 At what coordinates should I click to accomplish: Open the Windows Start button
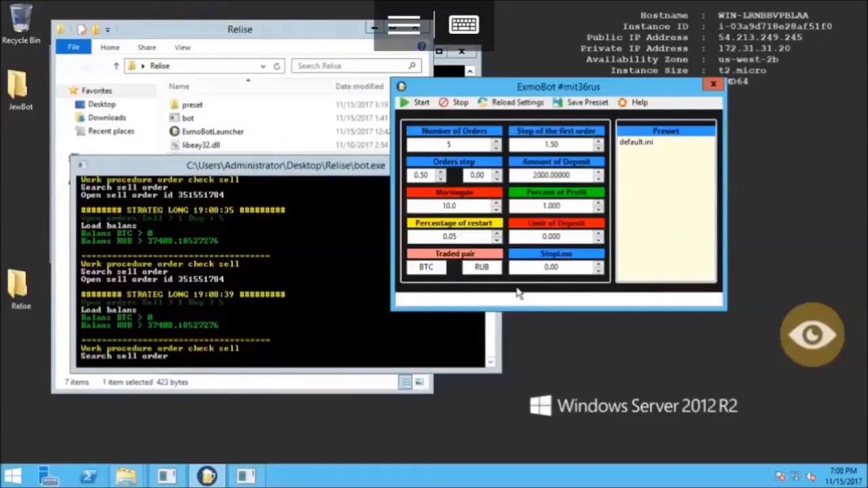pos(13,476)
